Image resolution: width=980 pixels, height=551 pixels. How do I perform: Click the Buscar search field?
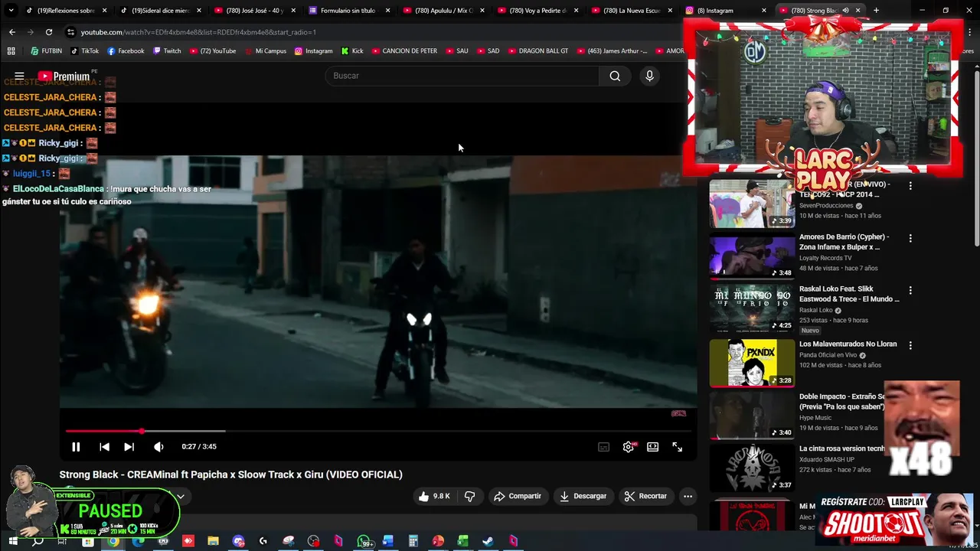pyautogui.click(x=462, y=76)
